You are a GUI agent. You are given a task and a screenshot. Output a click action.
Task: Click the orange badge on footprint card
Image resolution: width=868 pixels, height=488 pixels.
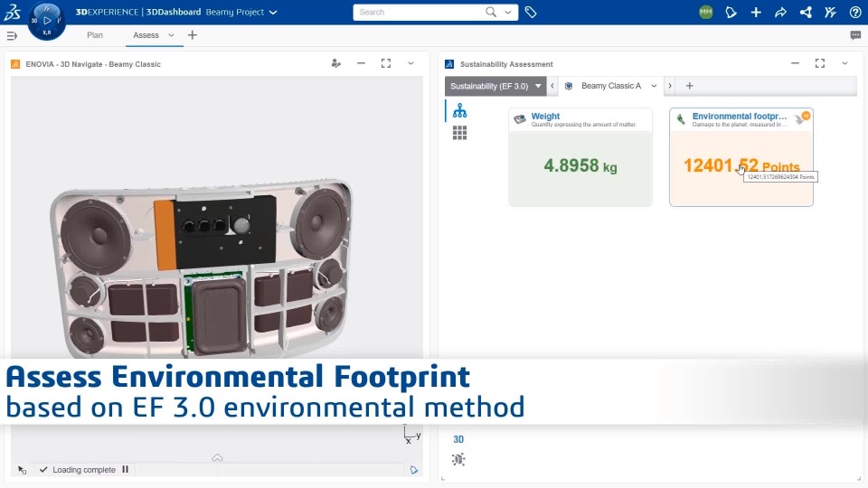[x=806, y=115]
